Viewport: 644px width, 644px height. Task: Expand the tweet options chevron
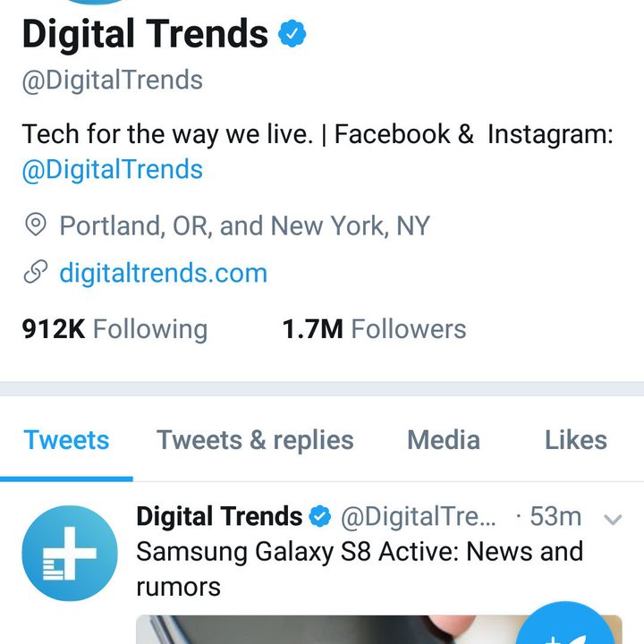click(x=613, y=520)
